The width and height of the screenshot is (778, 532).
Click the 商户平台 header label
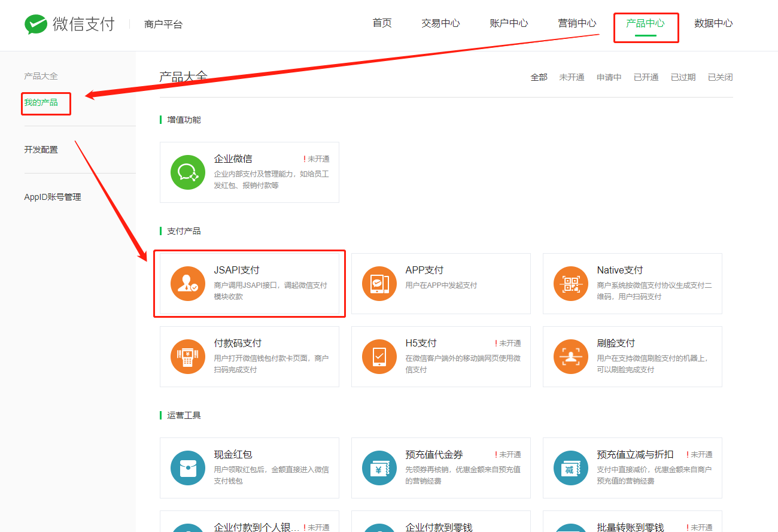pos(163,25)
